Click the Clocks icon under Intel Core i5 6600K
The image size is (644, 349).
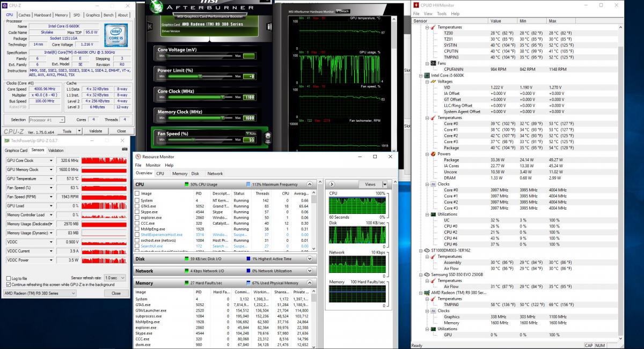click(433, 184)
